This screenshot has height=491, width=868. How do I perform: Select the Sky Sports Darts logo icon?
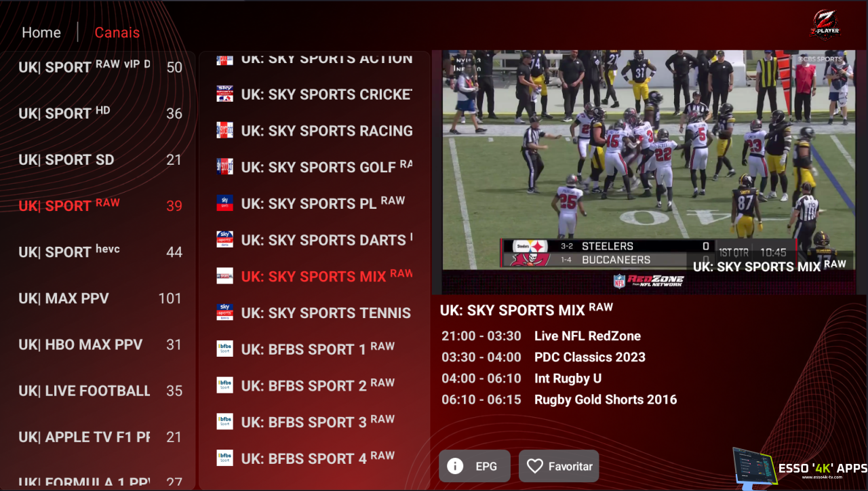tap(224, 239)
